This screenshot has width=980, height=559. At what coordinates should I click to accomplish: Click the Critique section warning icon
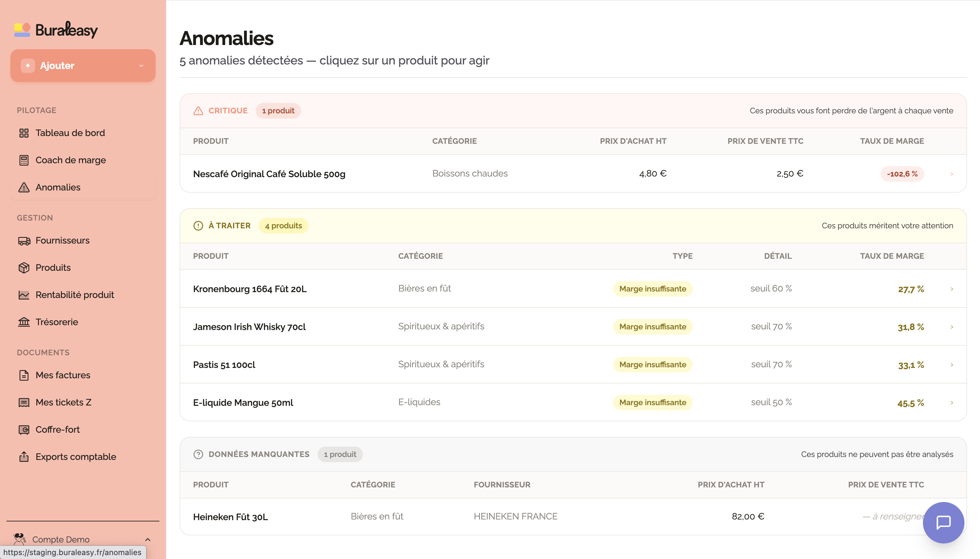point(198,111)
